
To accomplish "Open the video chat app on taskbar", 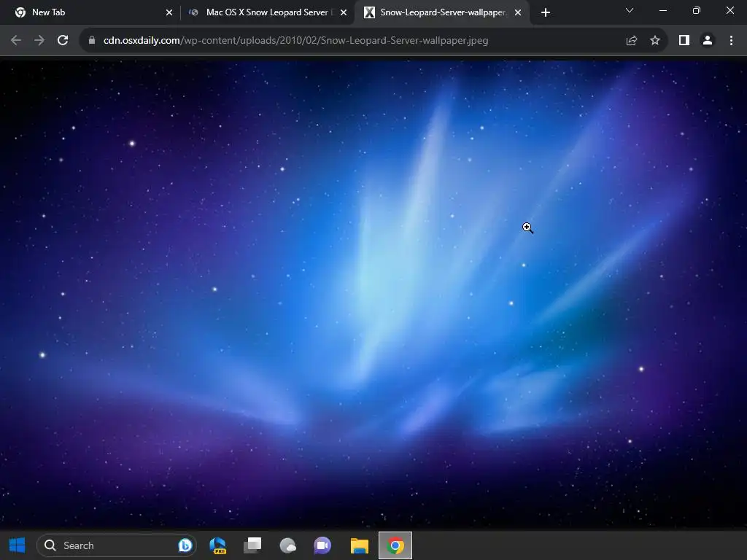I will pos(322,545).
